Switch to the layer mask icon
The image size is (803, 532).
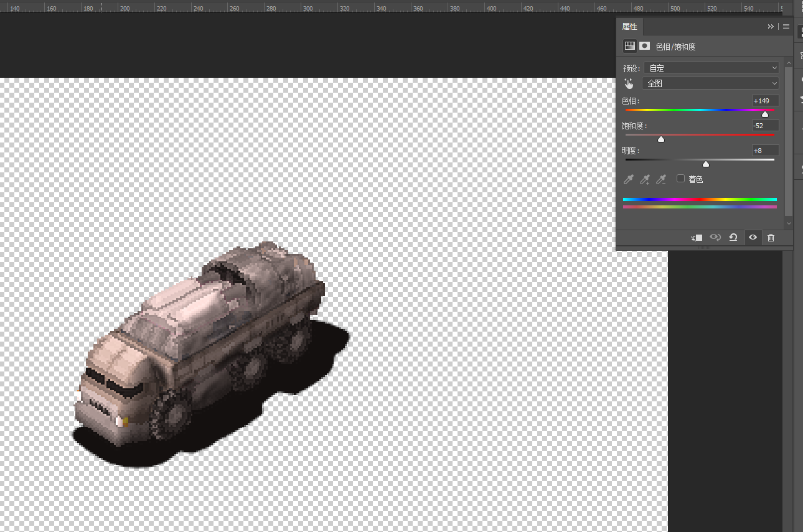coord(645,46)
